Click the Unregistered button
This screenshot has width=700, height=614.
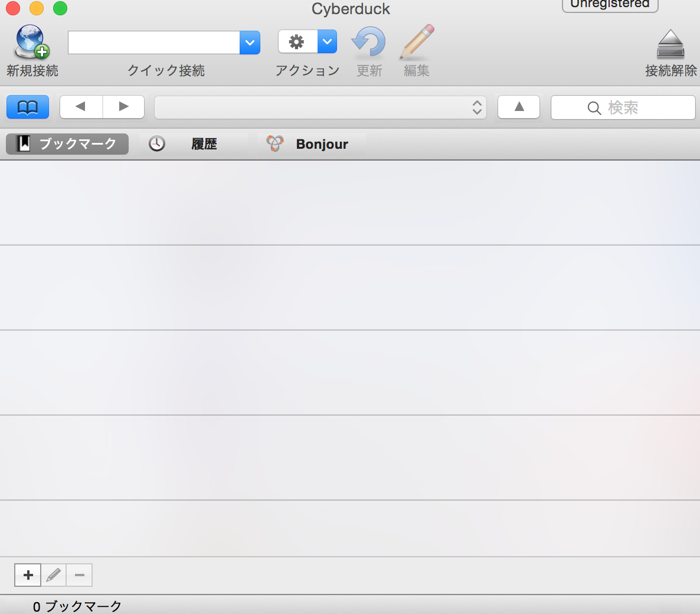[x=610, y=5]
